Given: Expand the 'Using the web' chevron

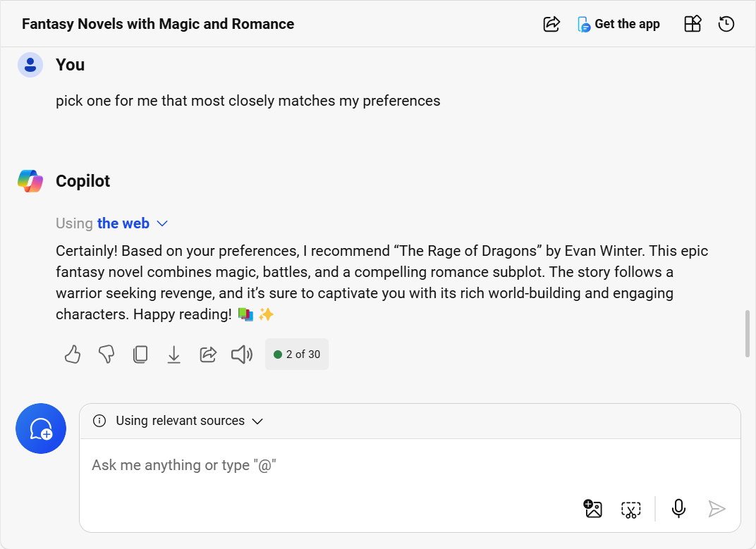Looking at the screenshot, I should point(162,223).
